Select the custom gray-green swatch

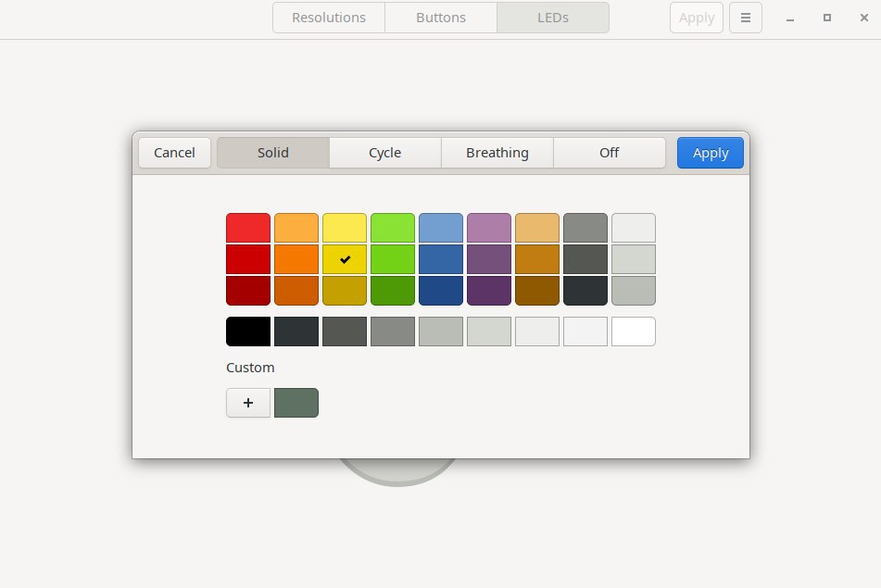click(296, 403)
